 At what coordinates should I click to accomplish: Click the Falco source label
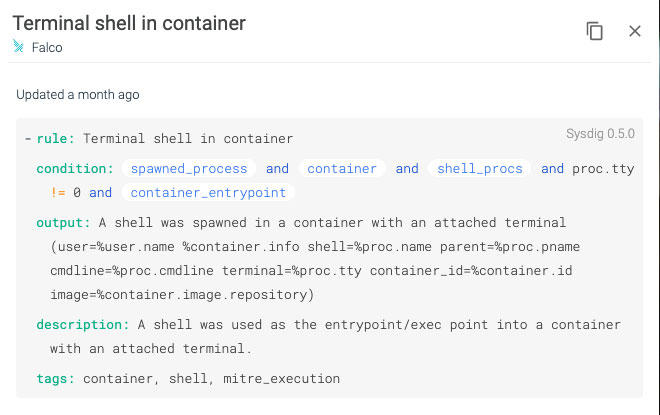[x=47, y=48]
